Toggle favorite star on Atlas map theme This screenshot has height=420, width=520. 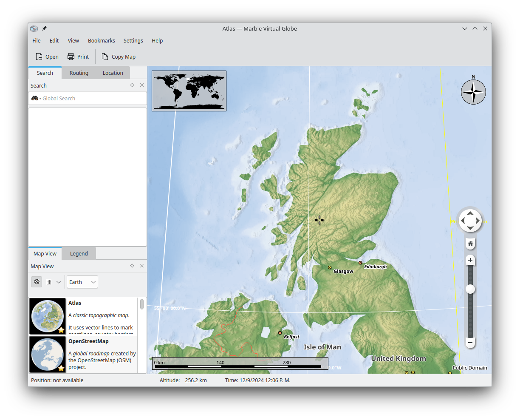click(61, 330)
